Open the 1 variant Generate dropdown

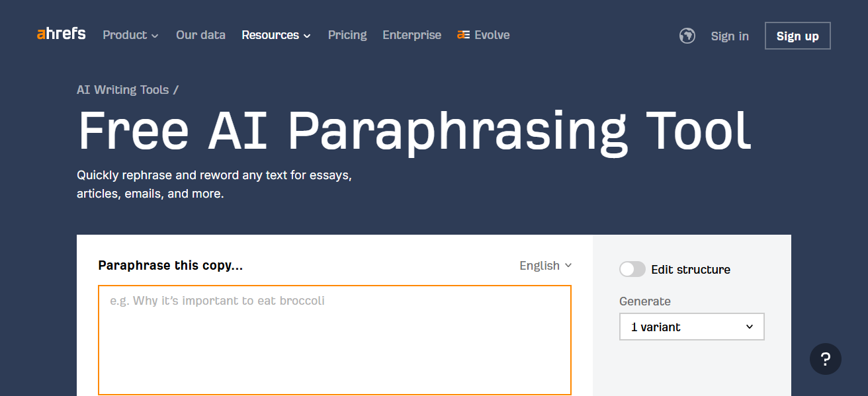click(x=691, y=327)
